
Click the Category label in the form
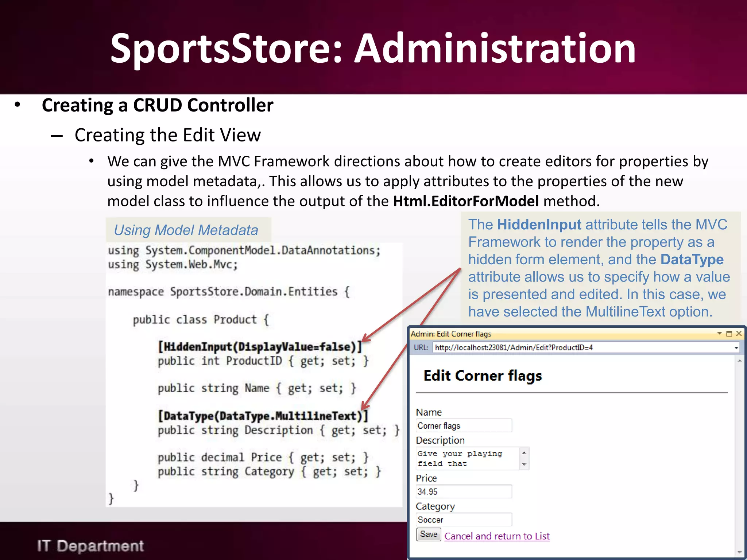[436, 507]
